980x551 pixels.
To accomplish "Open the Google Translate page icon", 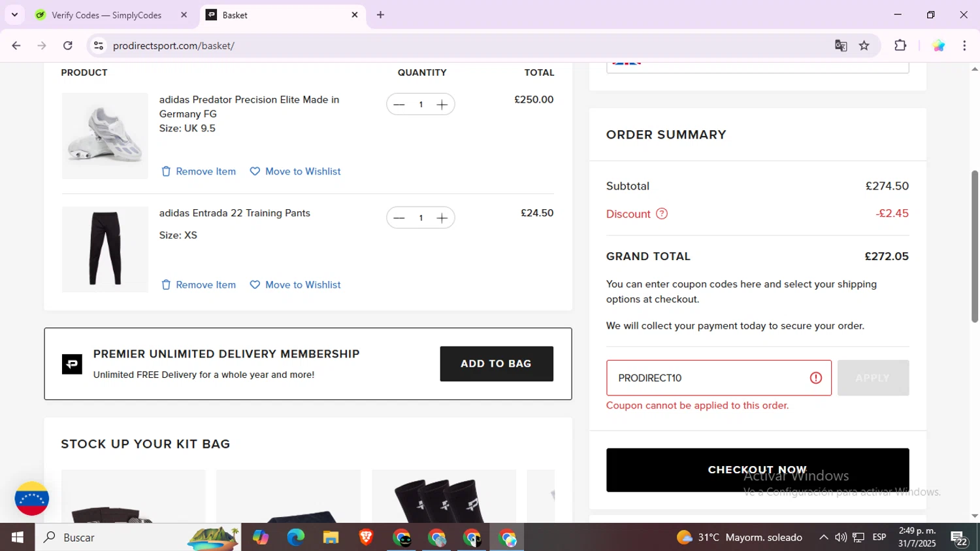I will point(841,46).
